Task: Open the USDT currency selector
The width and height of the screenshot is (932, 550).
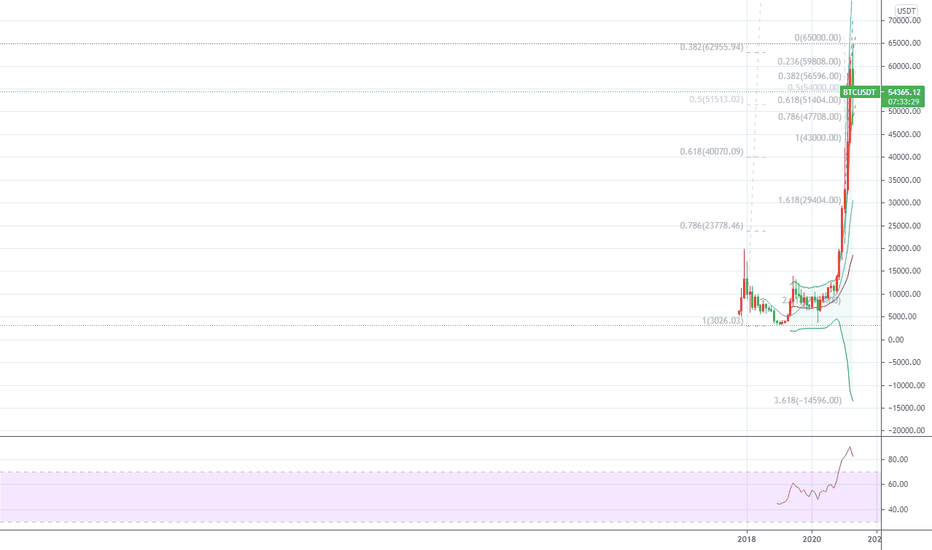Action: click(906, 11)
